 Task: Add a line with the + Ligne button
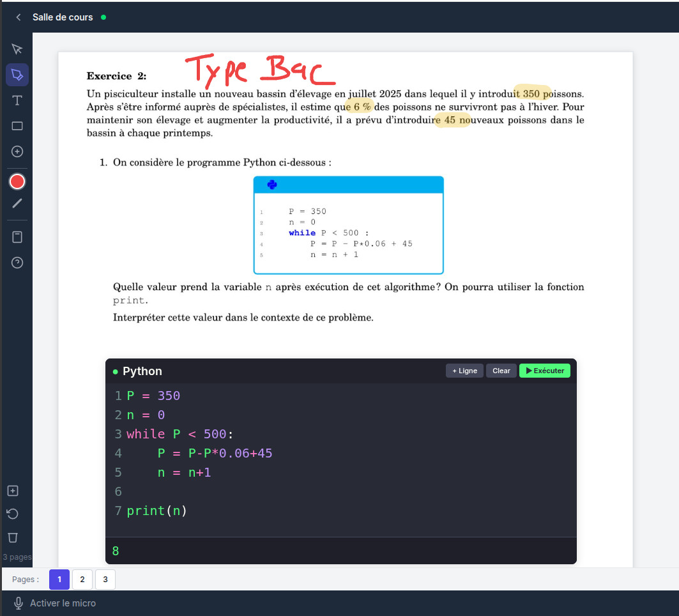[x=464, y=371]
